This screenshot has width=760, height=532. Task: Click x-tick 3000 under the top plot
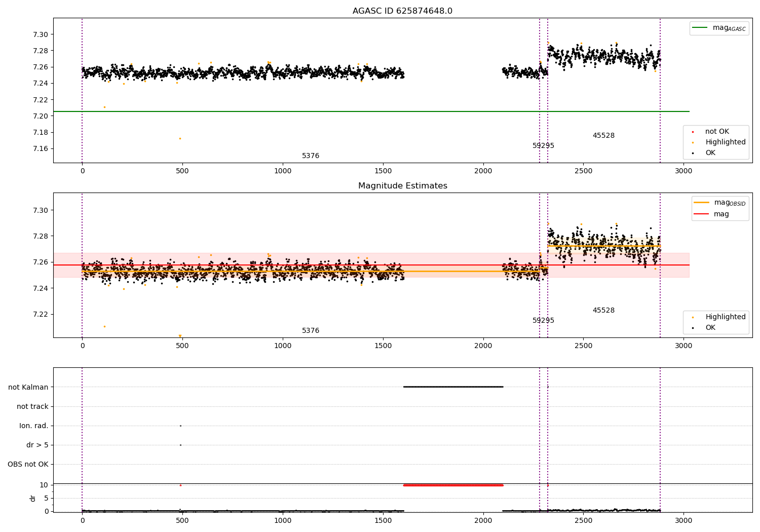[x=683, y=171]
